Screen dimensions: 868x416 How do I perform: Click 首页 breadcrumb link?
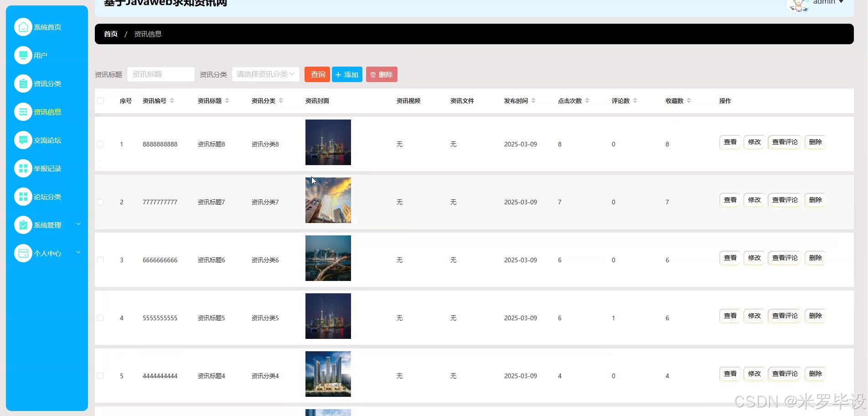[111, 34]
